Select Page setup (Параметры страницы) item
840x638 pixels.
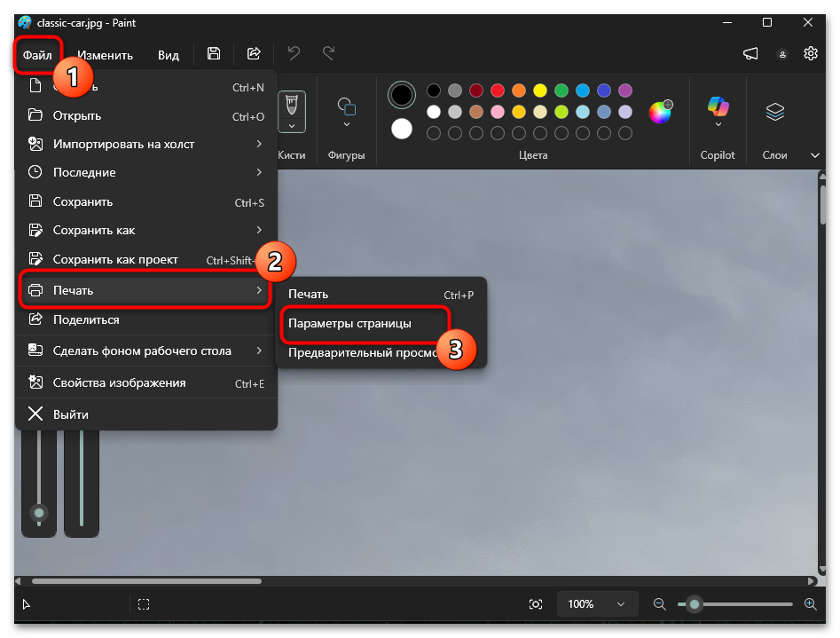pyautogui.click(x=349, y=324)
